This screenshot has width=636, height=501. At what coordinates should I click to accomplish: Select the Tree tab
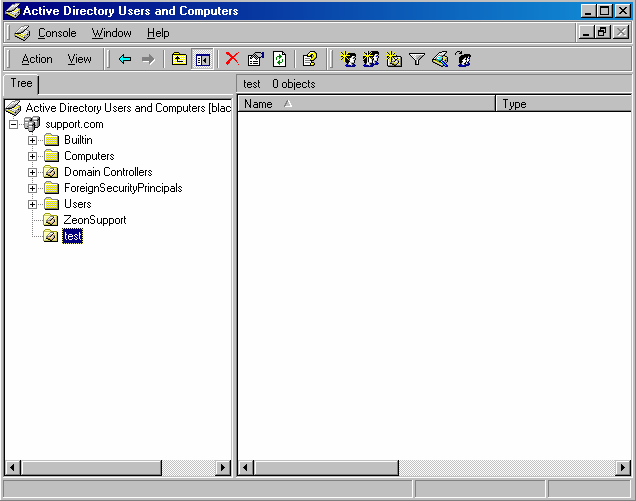(22, 84)
